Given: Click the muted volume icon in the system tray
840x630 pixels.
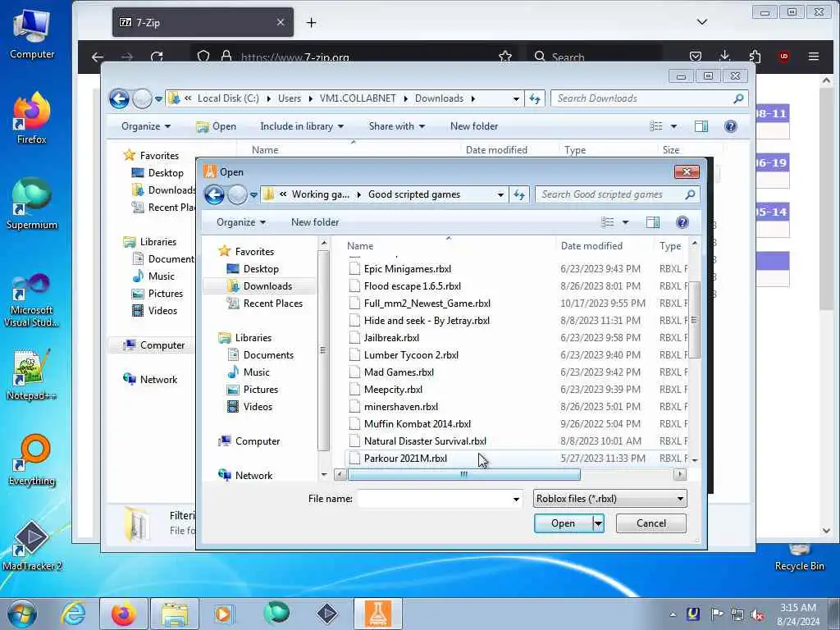Looking at the screenshot, I should [x=757, y=614].
